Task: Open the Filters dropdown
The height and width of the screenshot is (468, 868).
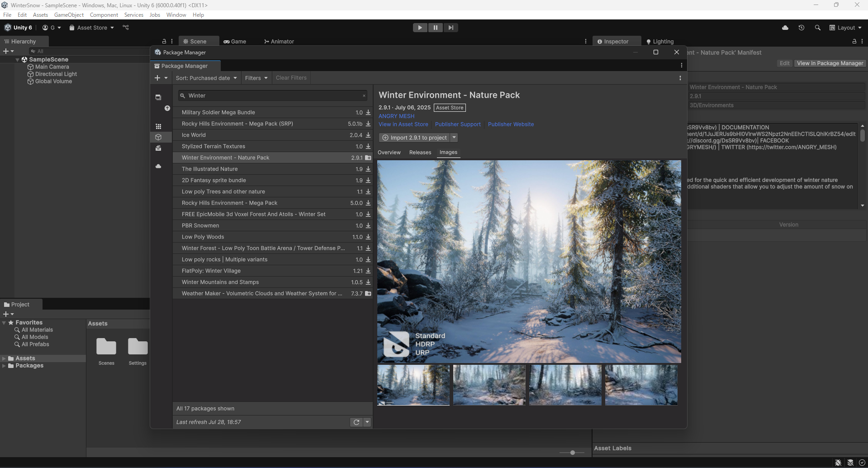Action: 256,78
